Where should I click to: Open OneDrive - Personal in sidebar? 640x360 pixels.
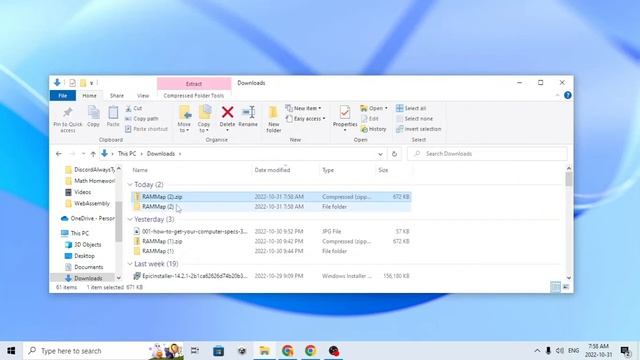88,218
